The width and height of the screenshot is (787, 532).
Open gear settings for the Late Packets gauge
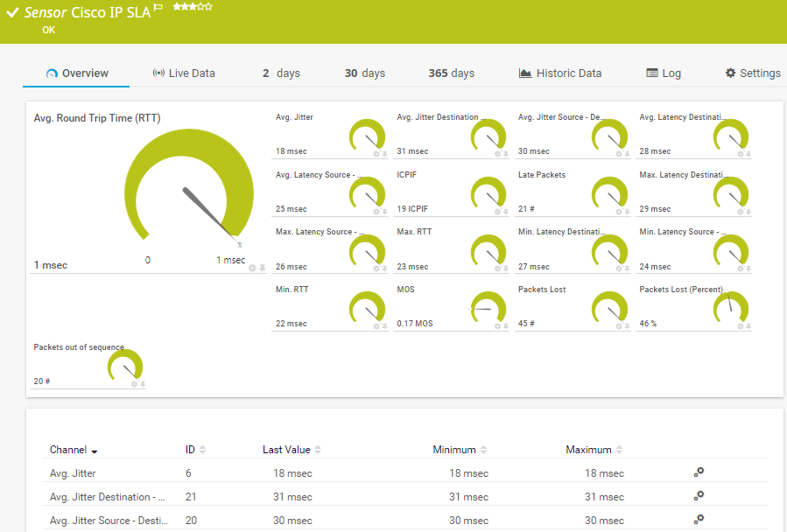coord(619,211)
